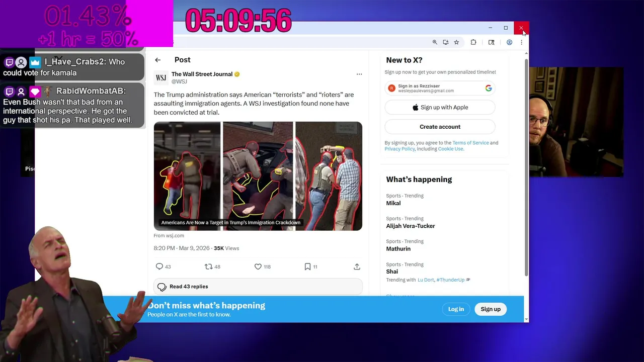Click the 'What's happening' heading
This screenshot has width=644, height=362.
point(419,179)
